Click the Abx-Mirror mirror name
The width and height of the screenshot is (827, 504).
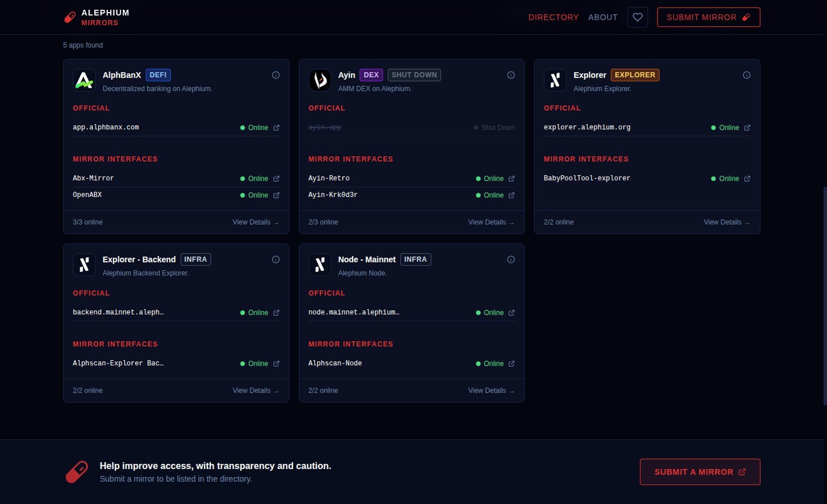click(93, 179)
